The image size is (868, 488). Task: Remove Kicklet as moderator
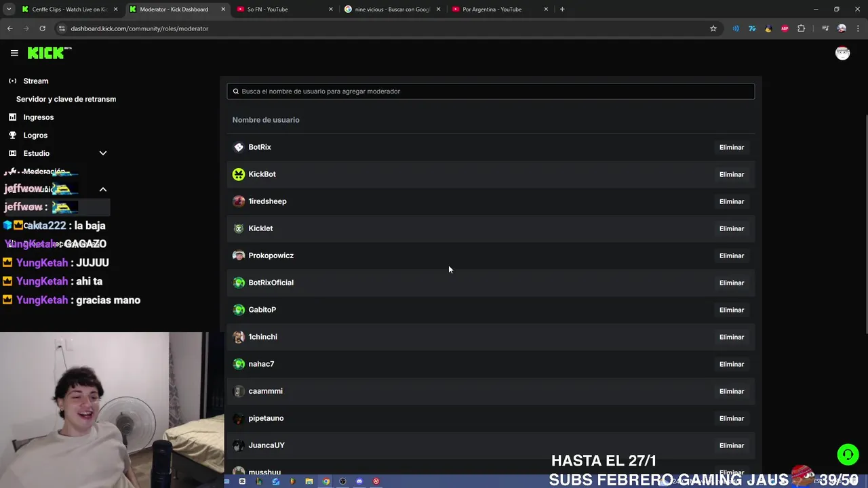tap(732, 228)
